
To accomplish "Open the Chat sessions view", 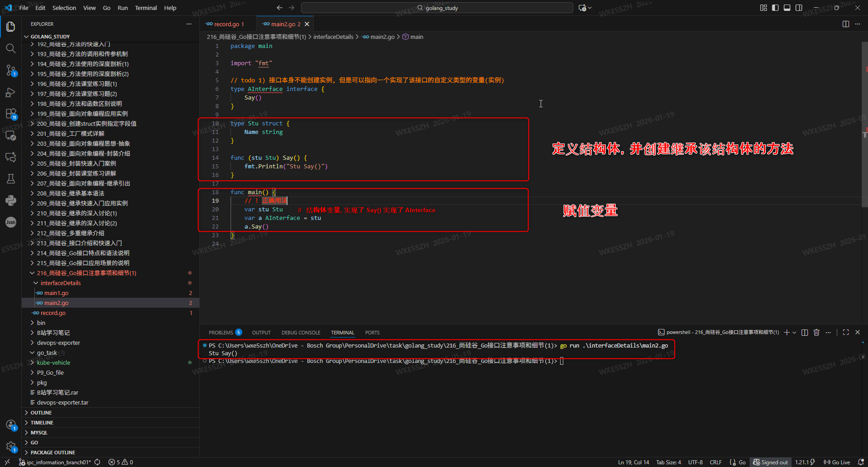I will (x=11, y=157).
